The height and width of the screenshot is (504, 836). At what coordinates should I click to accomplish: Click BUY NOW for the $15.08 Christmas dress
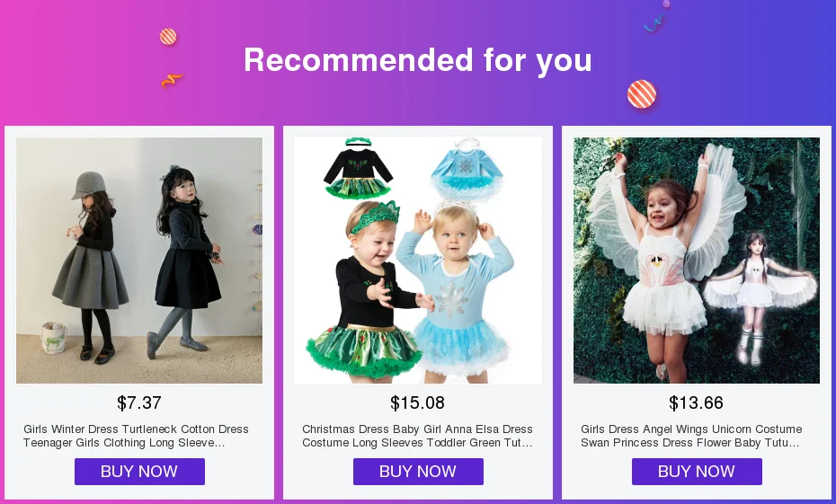[x=418, y=472]
